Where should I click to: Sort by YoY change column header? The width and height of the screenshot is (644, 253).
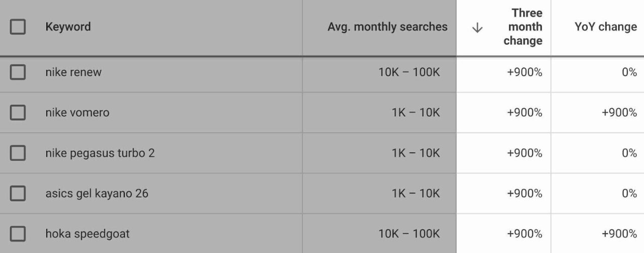pos(605,27)
